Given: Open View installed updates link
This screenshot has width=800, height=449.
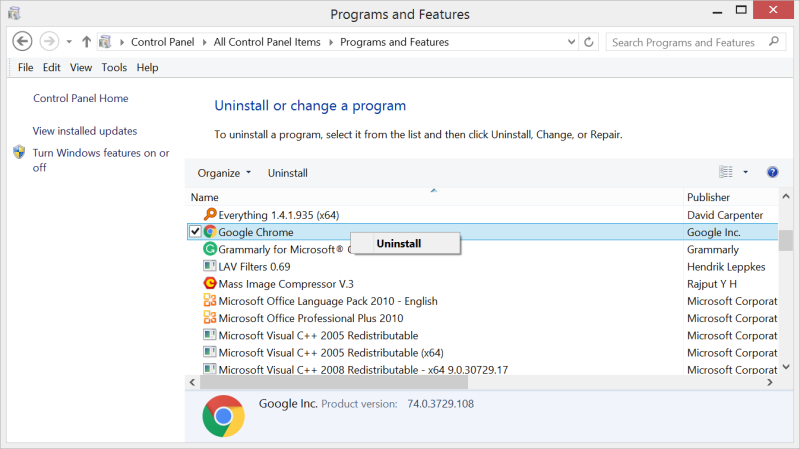Looking at the screenshot, I should tap(85, 131).
